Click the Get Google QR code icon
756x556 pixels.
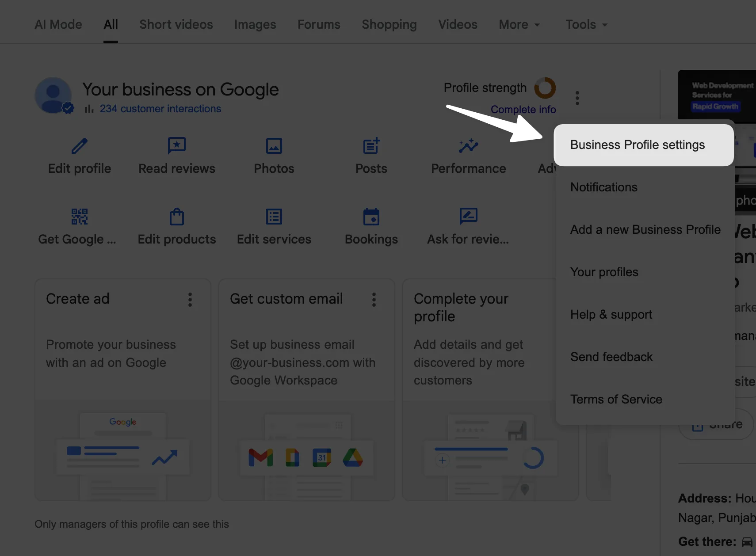(80, 217)
